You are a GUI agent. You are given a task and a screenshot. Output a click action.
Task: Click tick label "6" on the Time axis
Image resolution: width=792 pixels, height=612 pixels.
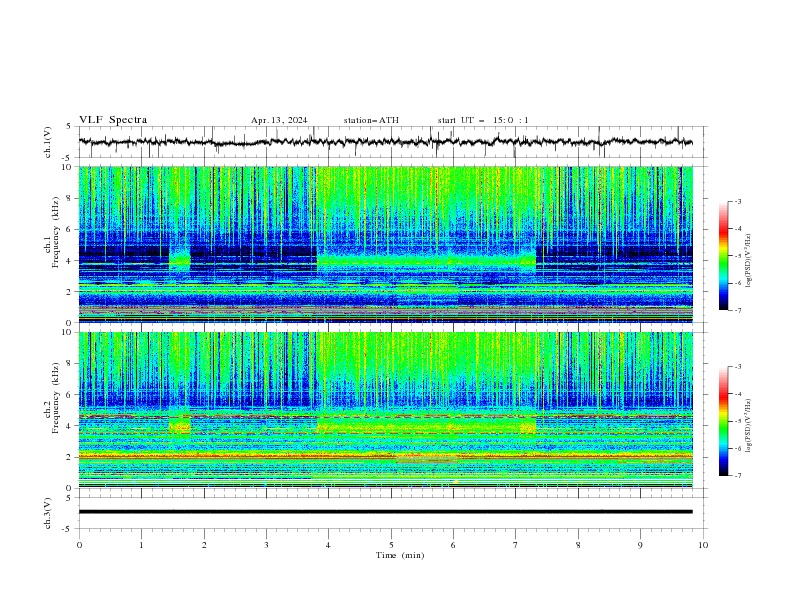453,545
